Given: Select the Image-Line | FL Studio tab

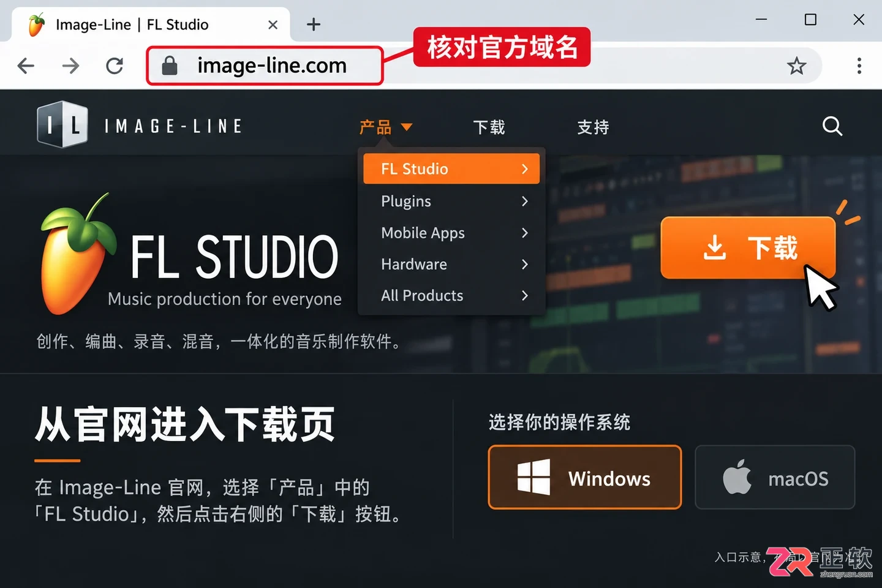Looking at the screenshot, I should [x=151, y=24].
